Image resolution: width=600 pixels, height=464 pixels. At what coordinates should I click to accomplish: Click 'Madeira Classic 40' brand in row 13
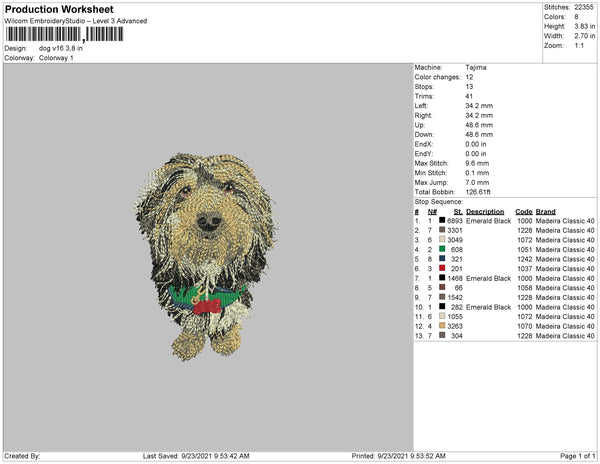point(565,335)
